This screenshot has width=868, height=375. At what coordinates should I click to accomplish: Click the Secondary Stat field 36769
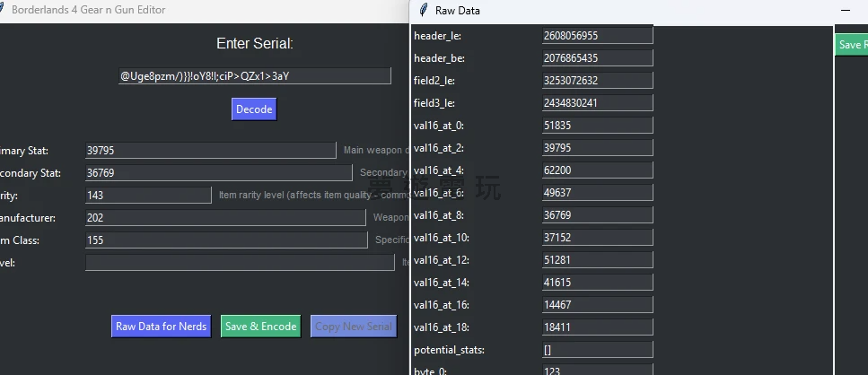point(219,173)
